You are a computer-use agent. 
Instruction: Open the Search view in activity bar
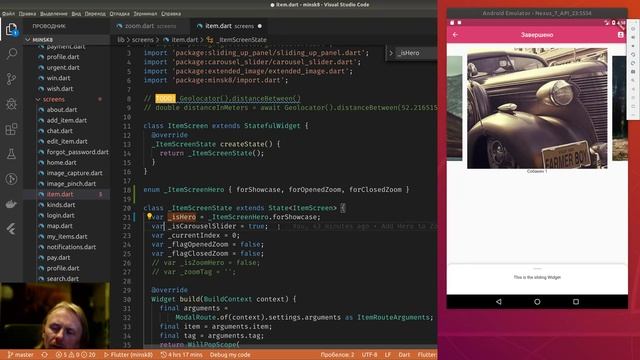click(11, 53)
